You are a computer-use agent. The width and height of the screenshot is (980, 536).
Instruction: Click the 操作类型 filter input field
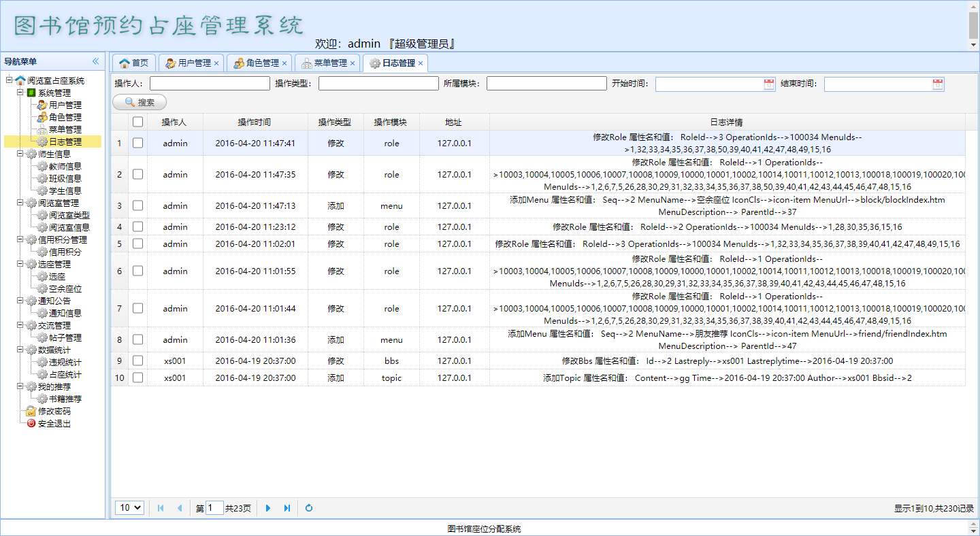pyautogui.click(x=378, y=84)
